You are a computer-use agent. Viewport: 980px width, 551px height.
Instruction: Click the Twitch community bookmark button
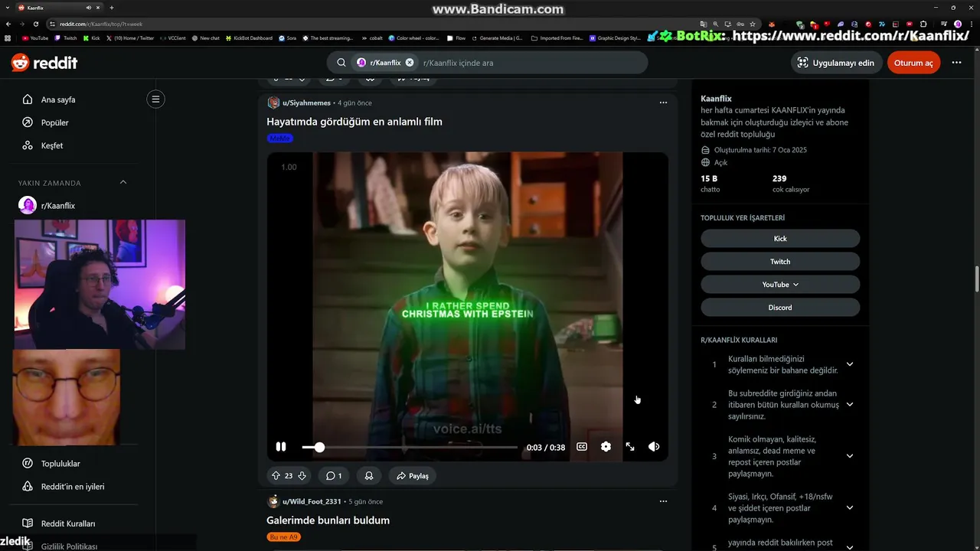pyautogui.click(x=780, y=262)
